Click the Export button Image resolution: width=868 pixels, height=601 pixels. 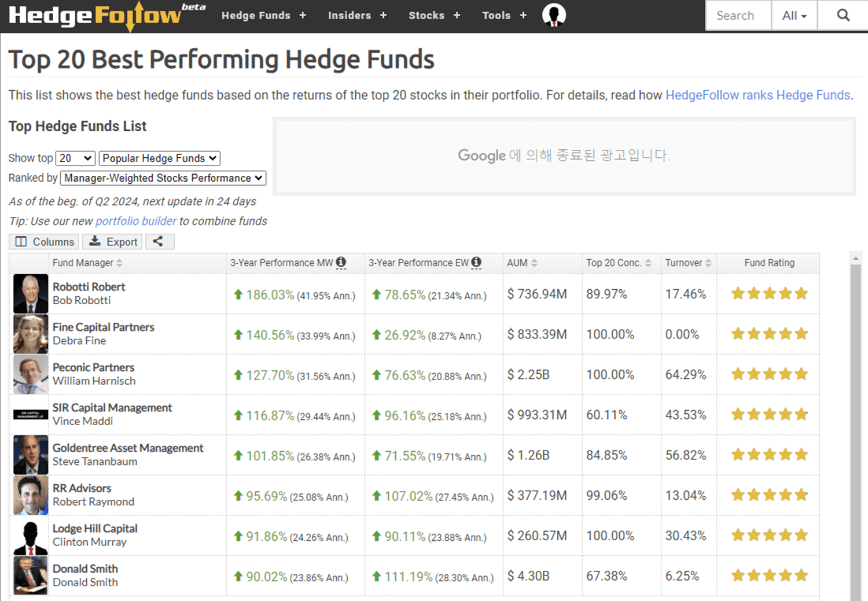pyautogui.click(x=113, y=241)
